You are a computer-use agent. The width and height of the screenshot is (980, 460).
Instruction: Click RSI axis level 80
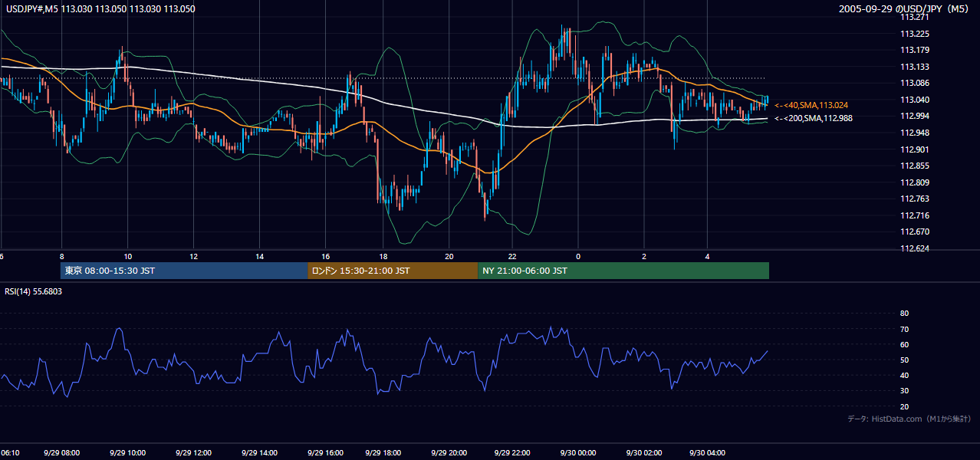[x=904, y=314]
